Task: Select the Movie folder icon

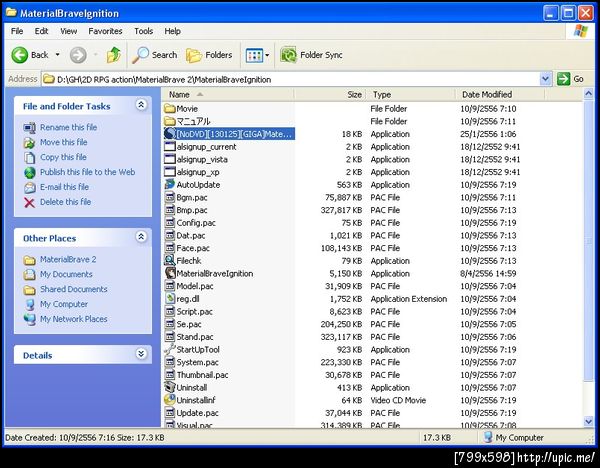Action: [x=170, y=109]
